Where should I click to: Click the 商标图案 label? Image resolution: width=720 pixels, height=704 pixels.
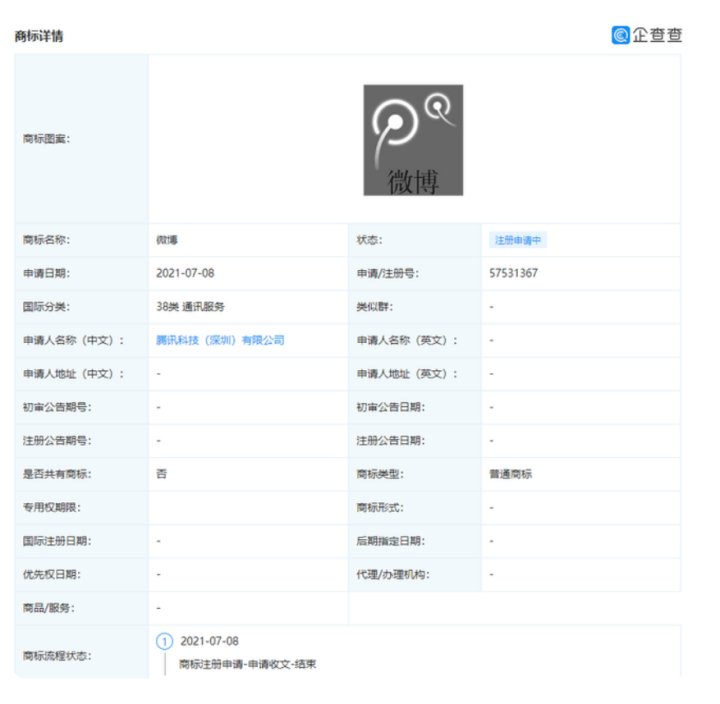click(46, 139)
